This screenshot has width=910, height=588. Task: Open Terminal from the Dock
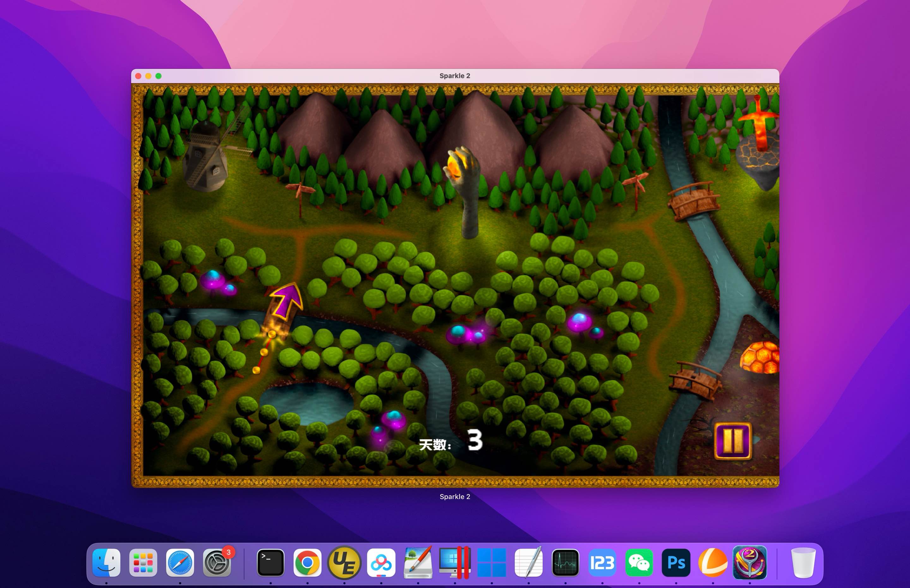[270, 562]
